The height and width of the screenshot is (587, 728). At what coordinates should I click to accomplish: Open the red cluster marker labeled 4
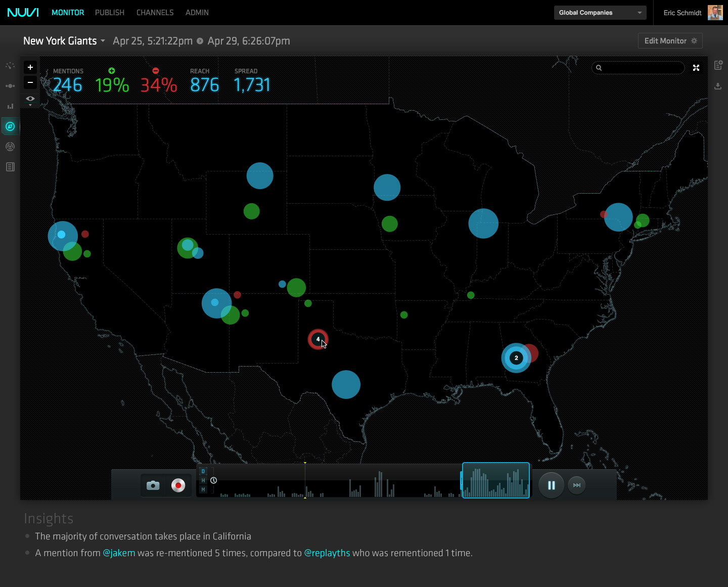pos(318,339)
